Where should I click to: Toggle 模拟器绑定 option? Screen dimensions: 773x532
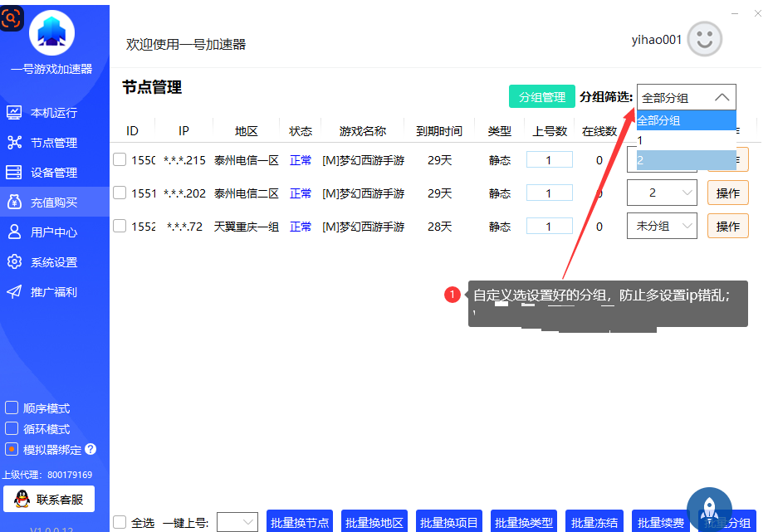(12, 449)
